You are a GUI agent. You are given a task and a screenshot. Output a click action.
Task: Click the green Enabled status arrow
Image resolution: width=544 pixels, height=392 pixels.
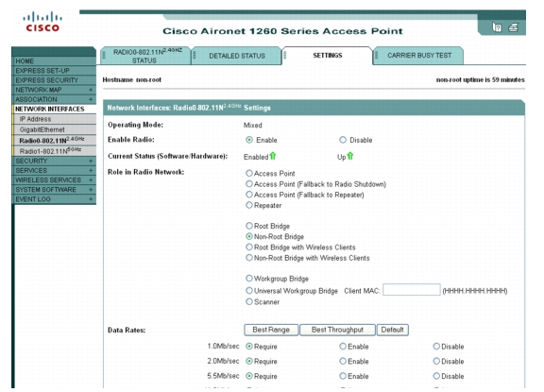click(273, 156)
